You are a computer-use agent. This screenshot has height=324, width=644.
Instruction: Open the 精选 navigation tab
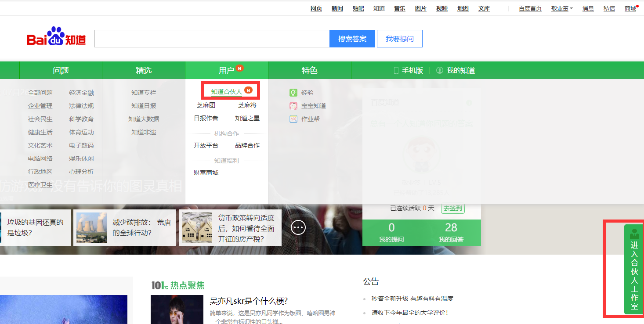[144, 70]
